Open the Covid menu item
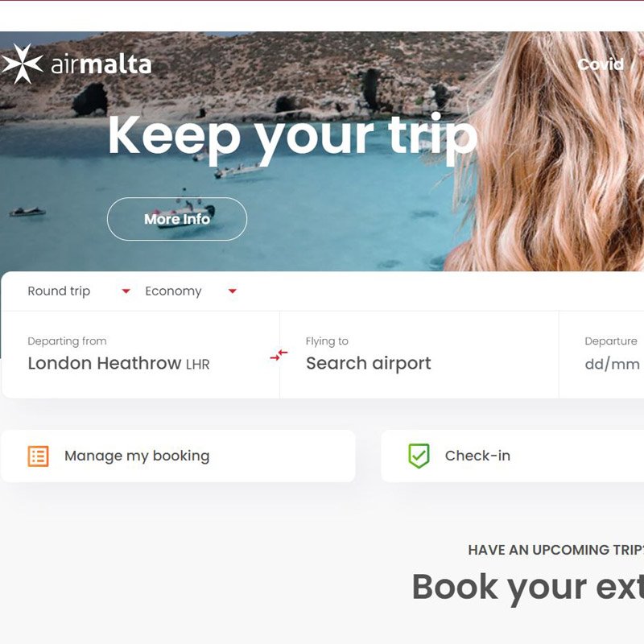 tap(601, 64)
